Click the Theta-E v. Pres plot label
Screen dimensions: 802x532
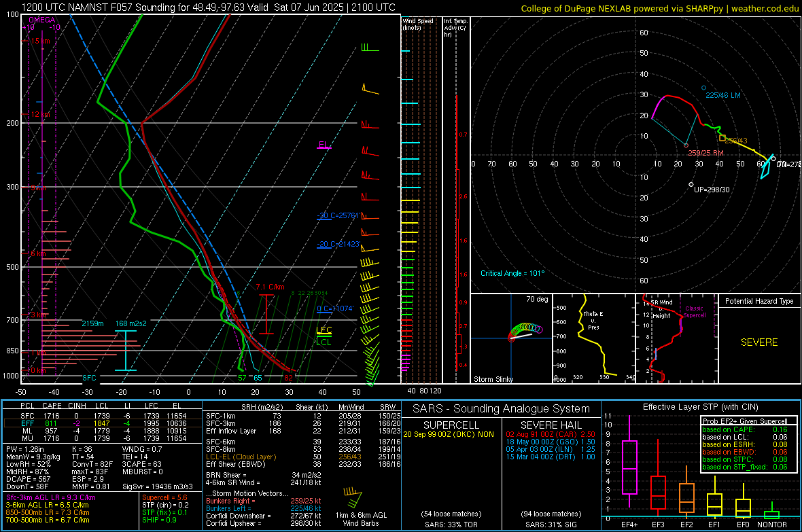593,320
